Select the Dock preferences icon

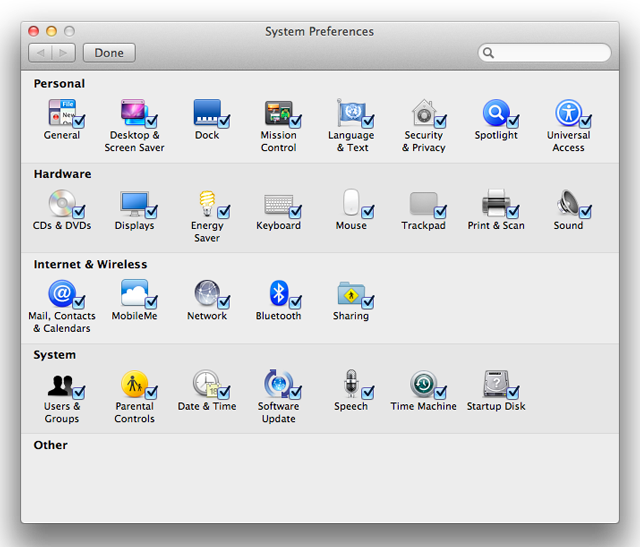207,112
